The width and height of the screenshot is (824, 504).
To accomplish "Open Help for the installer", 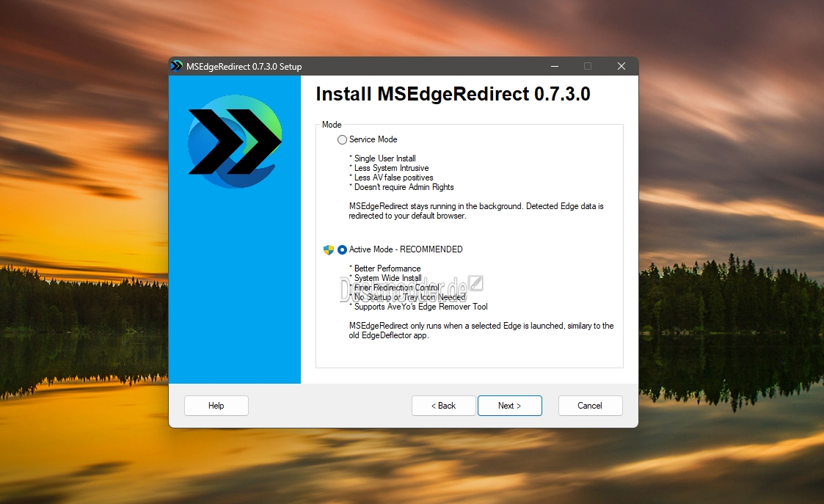I will tap(216, 406).
